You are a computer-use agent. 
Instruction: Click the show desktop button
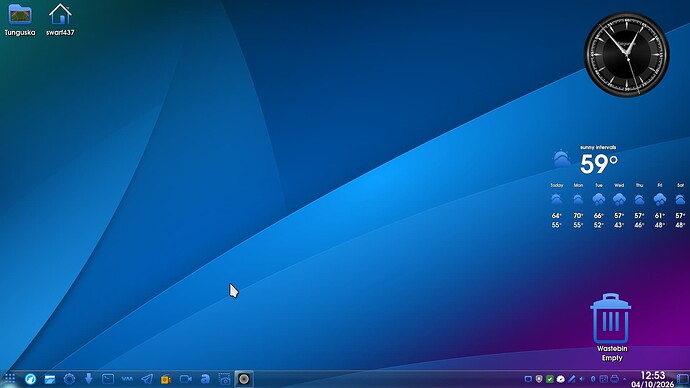point(683,379)
